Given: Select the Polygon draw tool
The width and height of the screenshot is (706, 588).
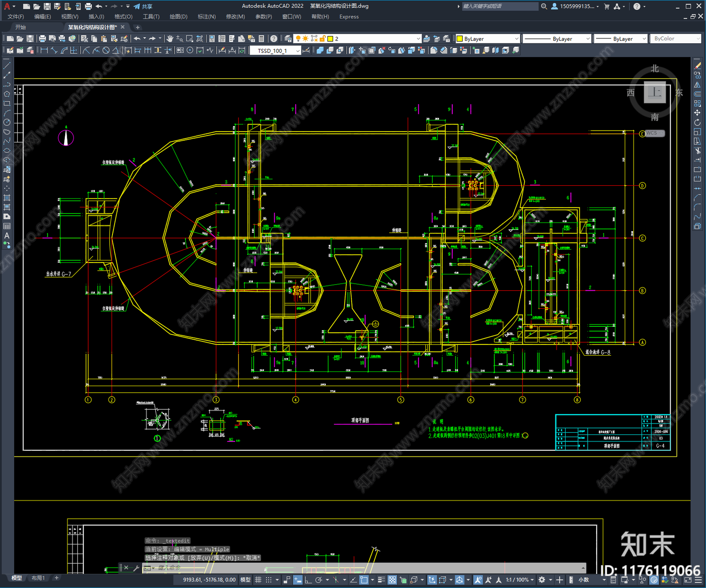Looking at the screenshot, I should (7, 94).
